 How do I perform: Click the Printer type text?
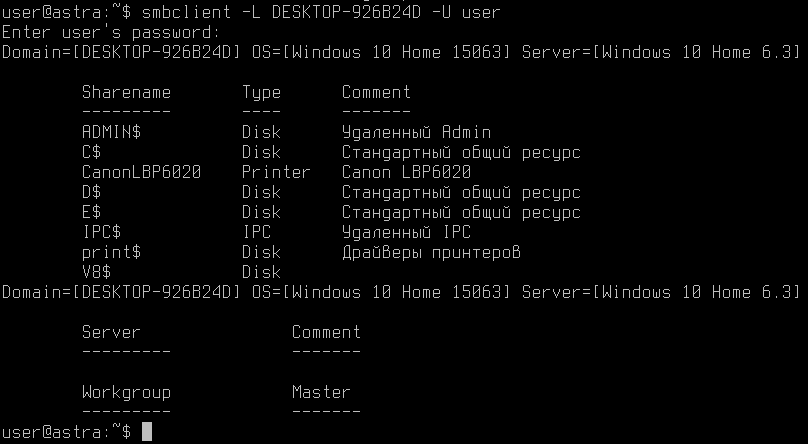click(276, 172)
